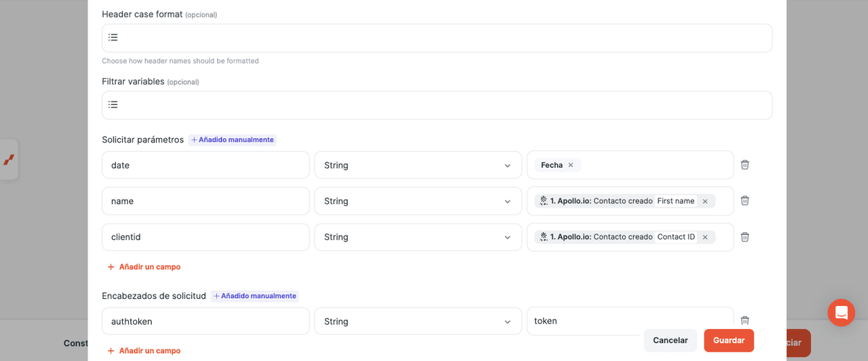
Task: Click the list icon in Filtrar variables
Action: pyautogui.click(x=113, y=105)
